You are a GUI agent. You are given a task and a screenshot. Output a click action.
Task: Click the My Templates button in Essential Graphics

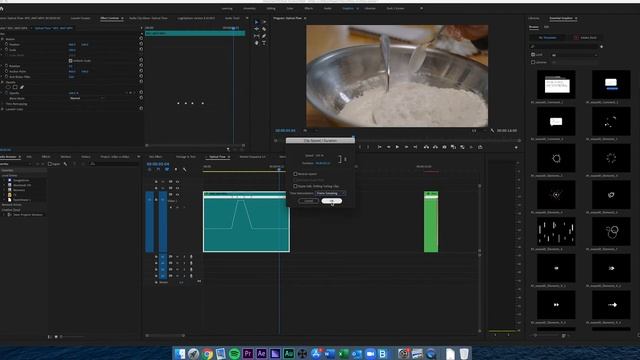(x=547, y=38)
